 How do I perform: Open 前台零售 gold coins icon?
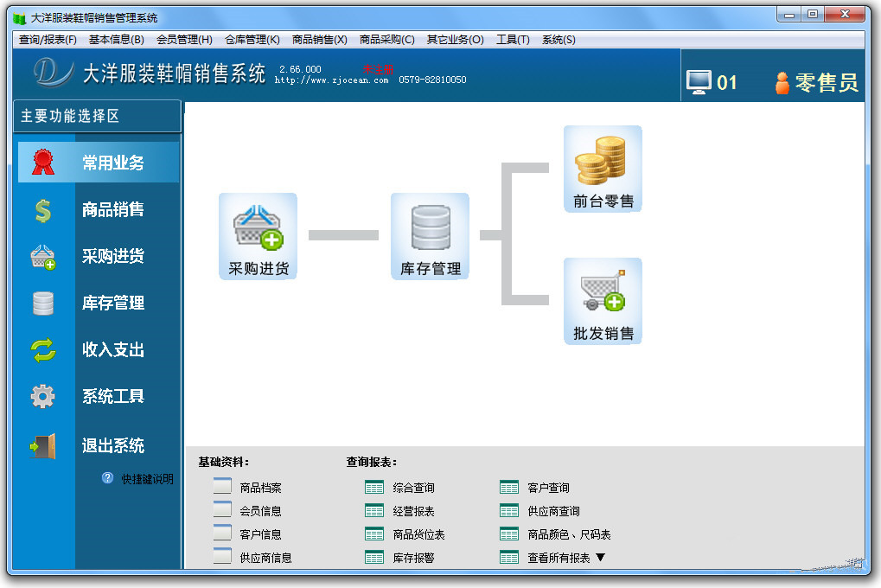point(603,162)
